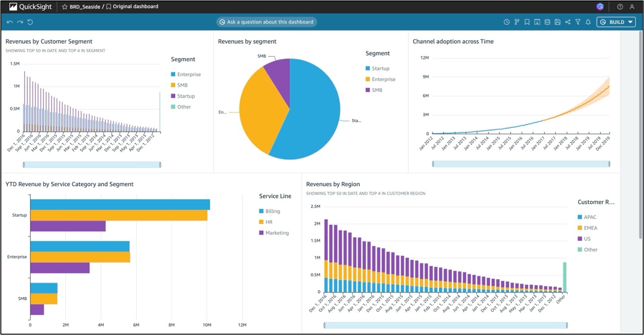This screenshot has width=644, height=335.
Task: Click the truncated Customer R... legend header
Action: click(596, 202)
